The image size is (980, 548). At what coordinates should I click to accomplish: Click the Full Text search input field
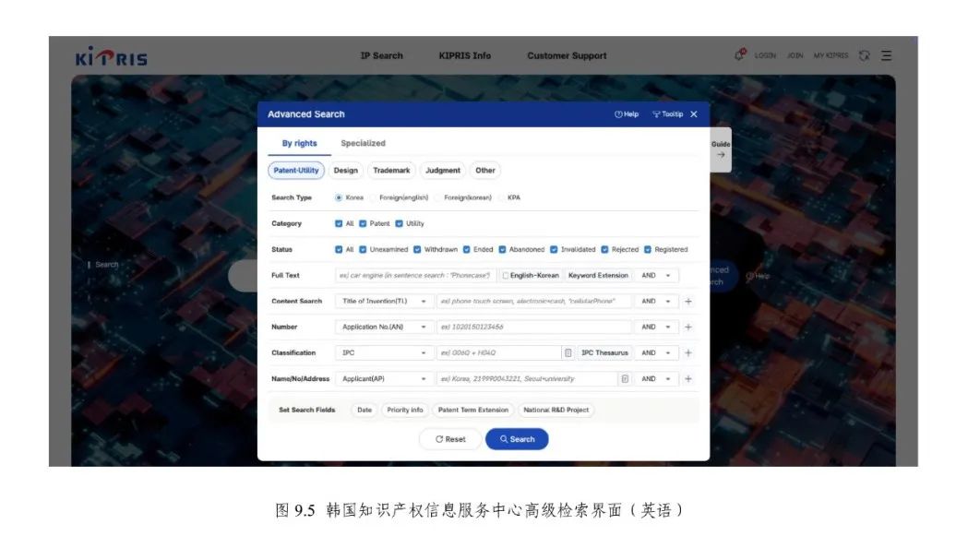click(x=415, y=276)
